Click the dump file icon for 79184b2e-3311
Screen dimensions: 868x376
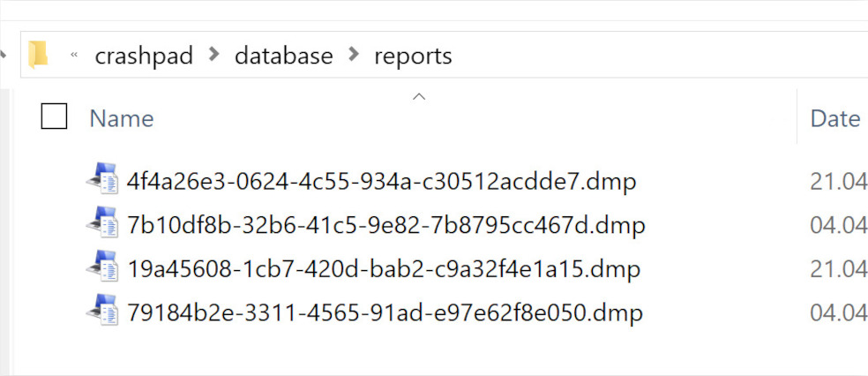(103, 312)
